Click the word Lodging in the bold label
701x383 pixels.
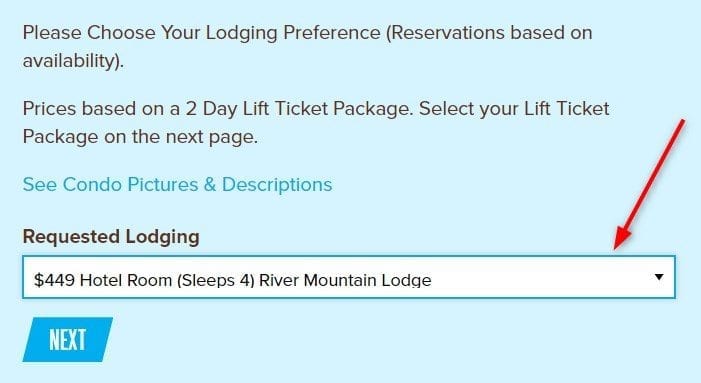162,237
